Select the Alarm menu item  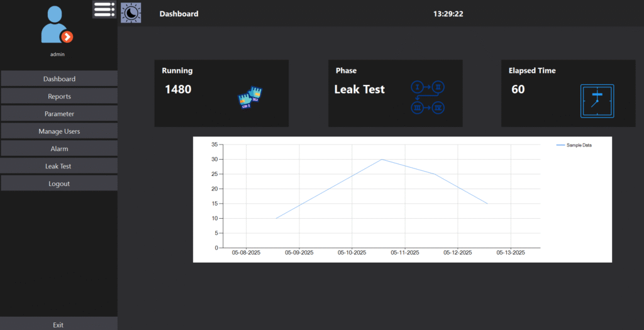(x=59, y=149)
